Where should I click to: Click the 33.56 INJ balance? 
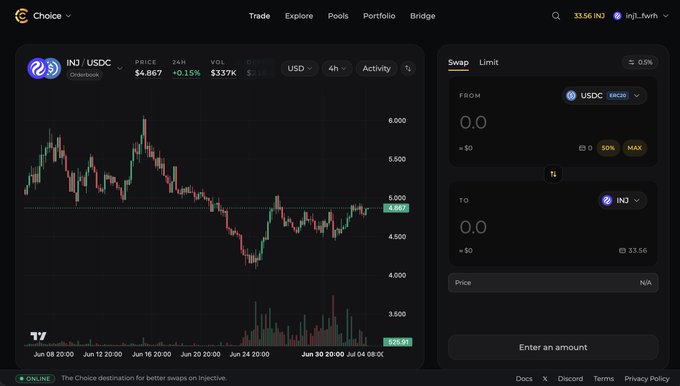click(x=589, y=16)
